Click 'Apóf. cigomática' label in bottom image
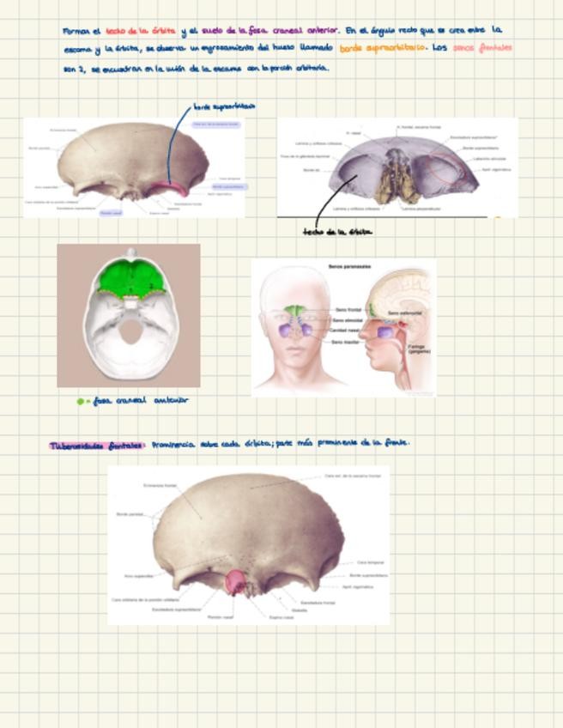 click(x=357, y=587)
